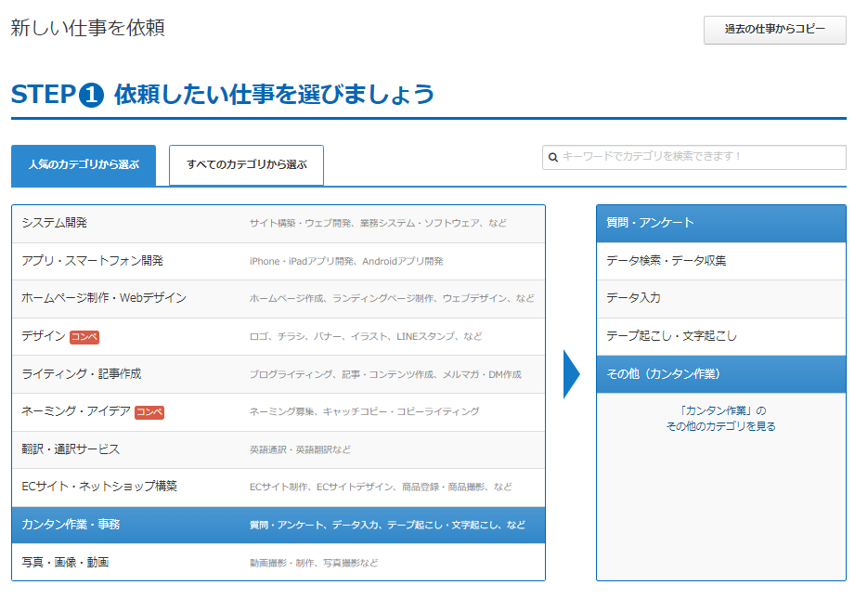Open その他のカテゴリを見る link

720,426
